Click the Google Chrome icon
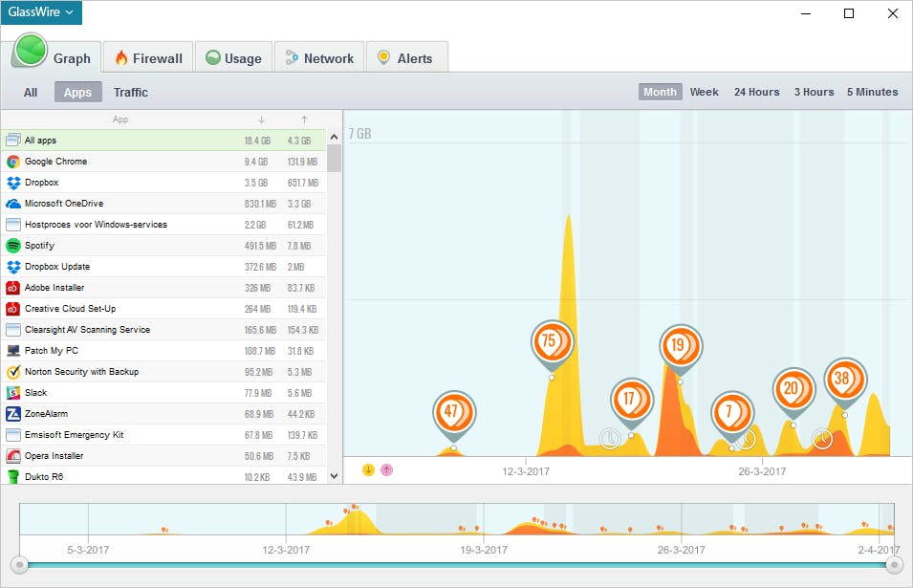The image size is (913, 588). point(13,162)
